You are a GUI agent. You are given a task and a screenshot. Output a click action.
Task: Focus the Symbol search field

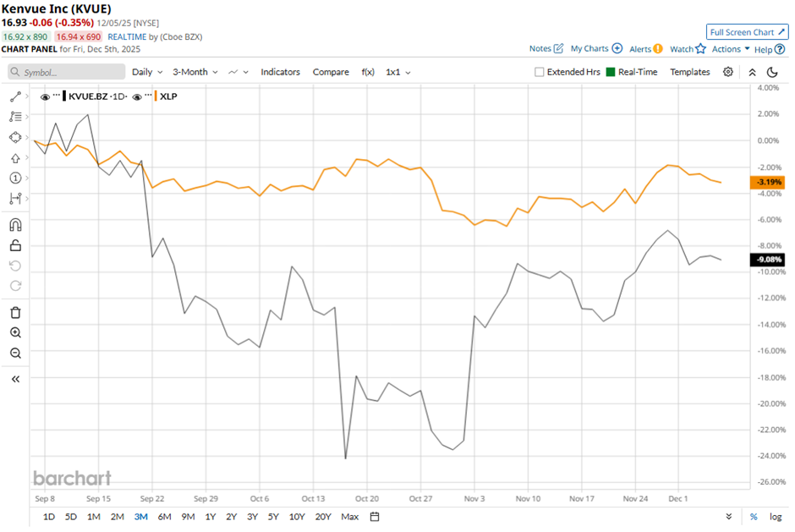pos(67,72)
